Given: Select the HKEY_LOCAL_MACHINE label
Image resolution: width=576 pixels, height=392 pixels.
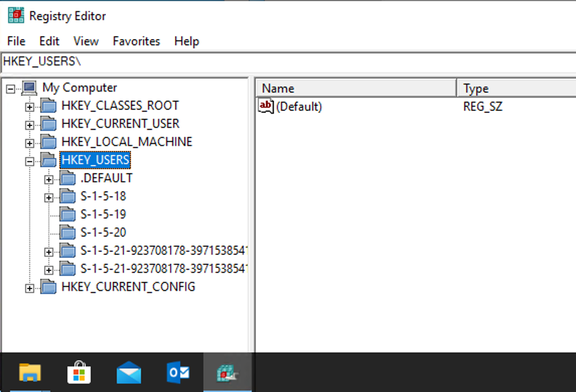Looking at the screenshot, I should click(x=127, y=142).
